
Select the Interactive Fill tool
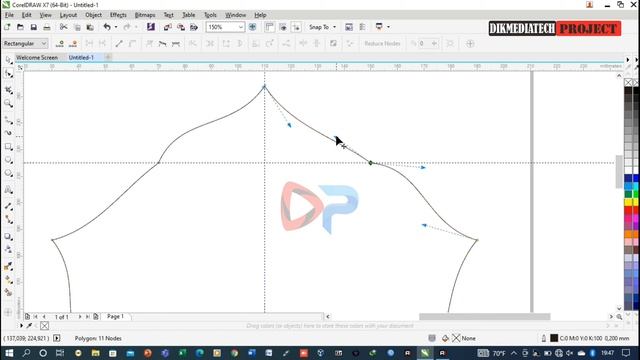(9, 280)
